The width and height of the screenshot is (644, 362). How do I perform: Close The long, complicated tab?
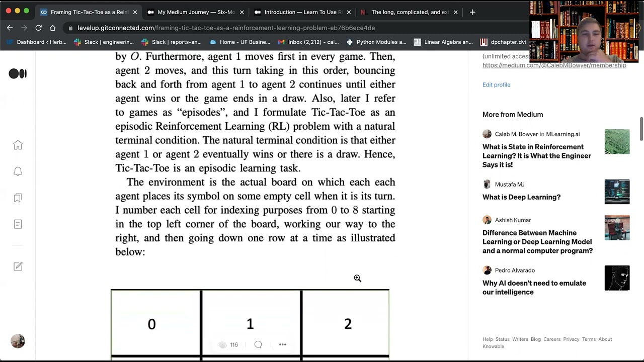pos(456,12)
